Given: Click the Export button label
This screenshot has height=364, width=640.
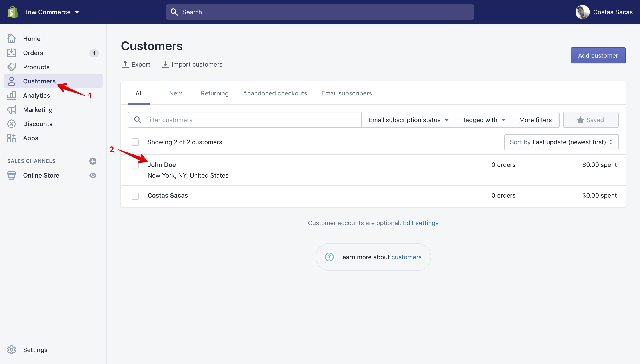Looking at the screenshot, I should (141, 64).
